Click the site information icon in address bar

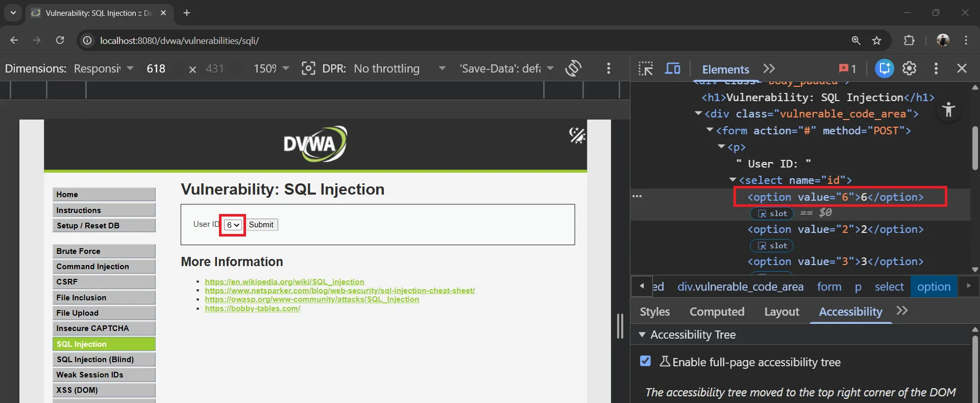click(88, 40)
